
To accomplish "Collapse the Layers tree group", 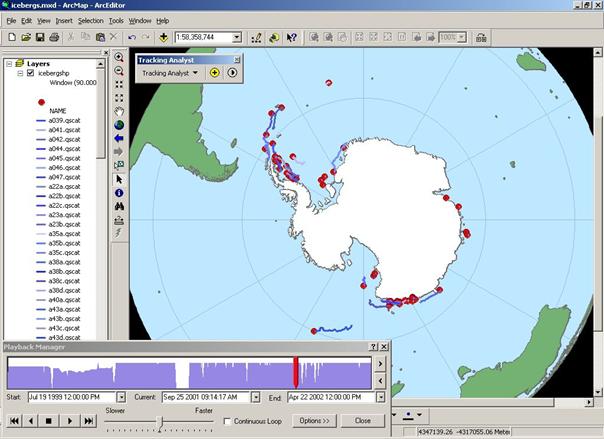I will [x=8, y=62].
